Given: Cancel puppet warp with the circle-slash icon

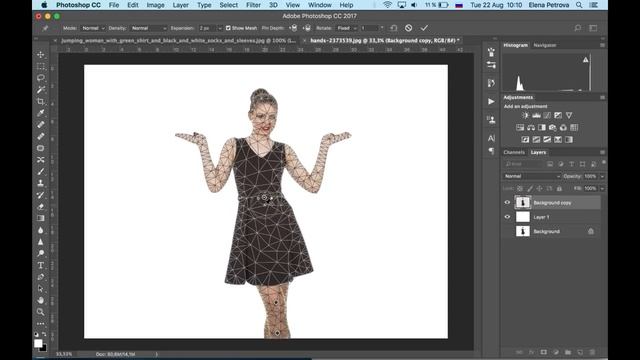Looking at the screenshot, I should click(x=409, y=28).
